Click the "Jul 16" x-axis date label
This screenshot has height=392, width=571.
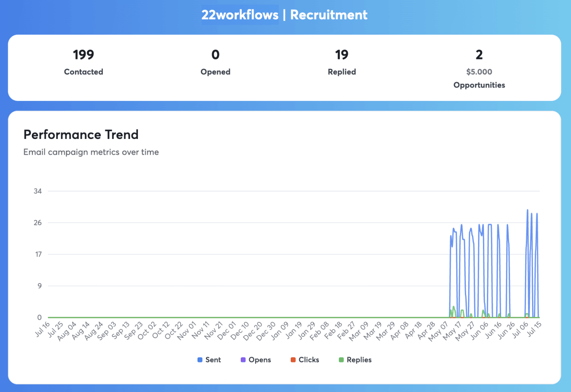(42, 330)
